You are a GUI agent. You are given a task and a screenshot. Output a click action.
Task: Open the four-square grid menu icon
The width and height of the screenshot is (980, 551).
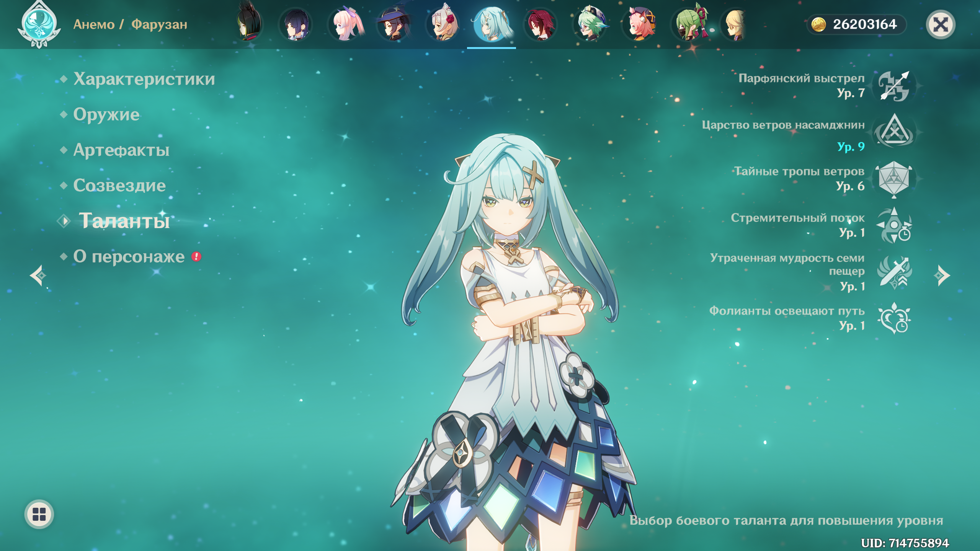[x=39, y=514]
